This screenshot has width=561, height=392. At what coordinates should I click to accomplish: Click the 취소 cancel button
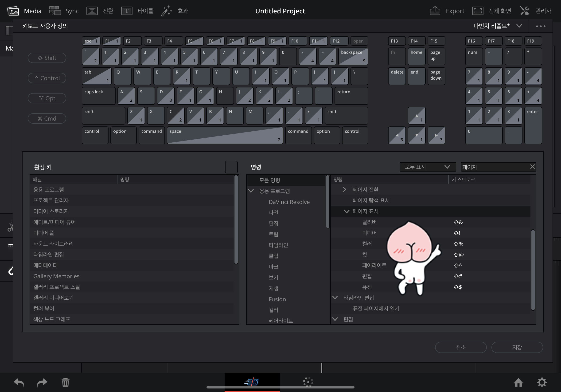(461, 347)
